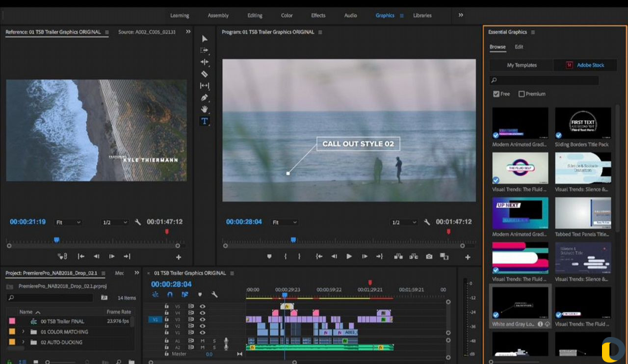Select the Adobe Stock button
The height and width of the screenshot is (364, 628).
point(585,65)
